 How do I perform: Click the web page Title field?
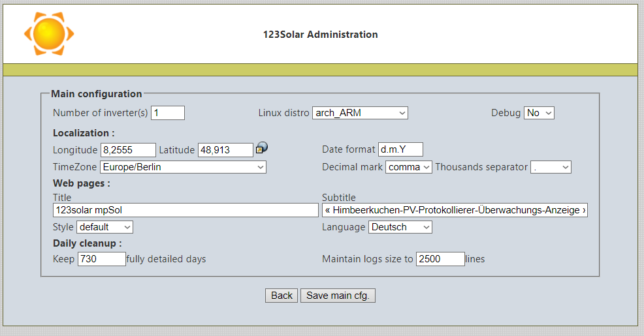pyautogui.click(x=185, y=210)
